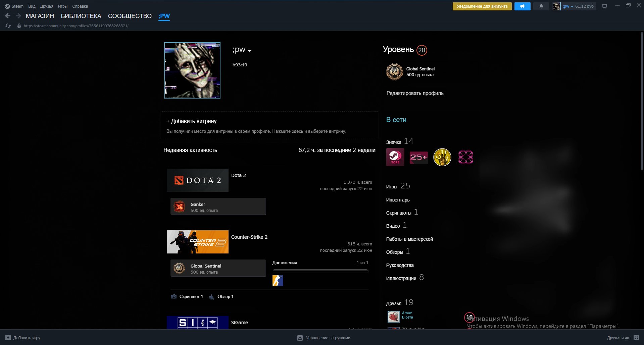Image resolution: width=644 pixels, height=345 pixels.
Task: Open Обзоры link in sidebar
Action: pos(398,252)
